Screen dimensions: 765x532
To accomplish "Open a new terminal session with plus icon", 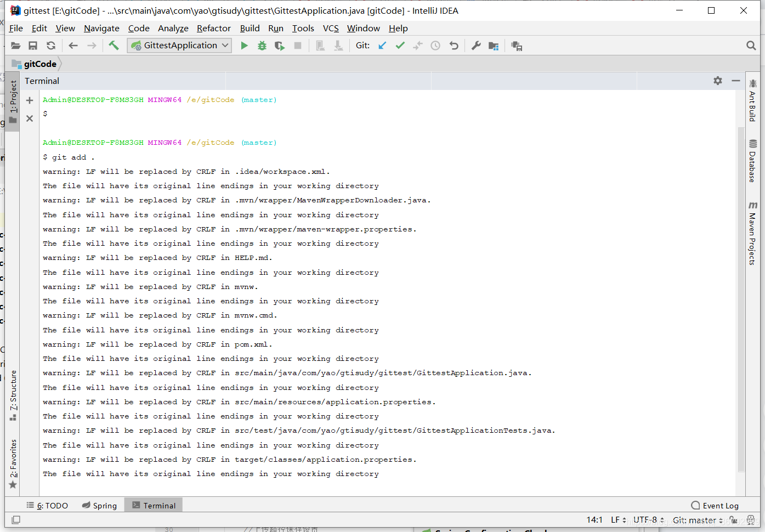I will (30, 100).
